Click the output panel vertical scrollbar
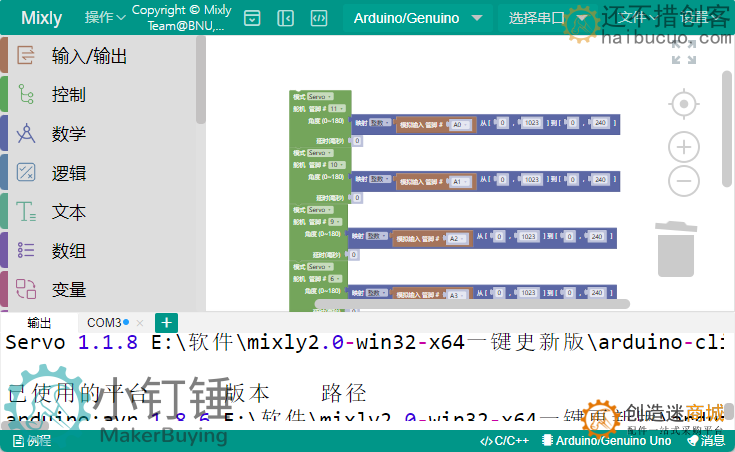The height and width of the screenshot is (452, 735). click(x=729, y=412)
